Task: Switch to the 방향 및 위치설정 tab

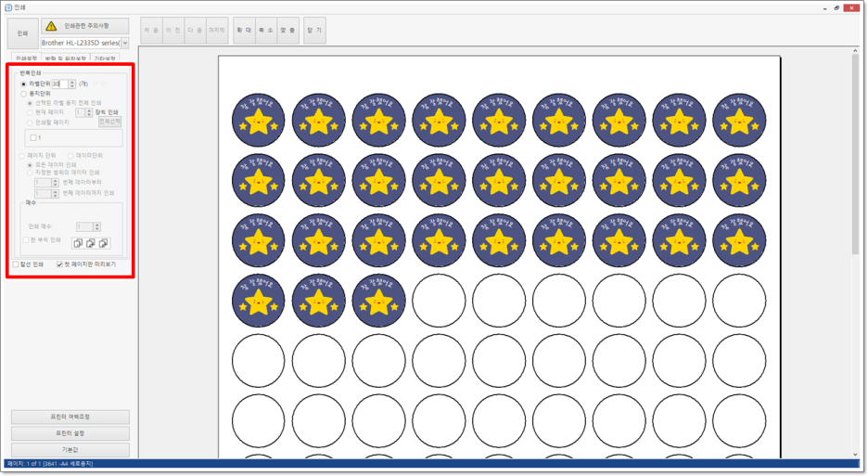Action: pyautogui.click(x=65, y=58)
